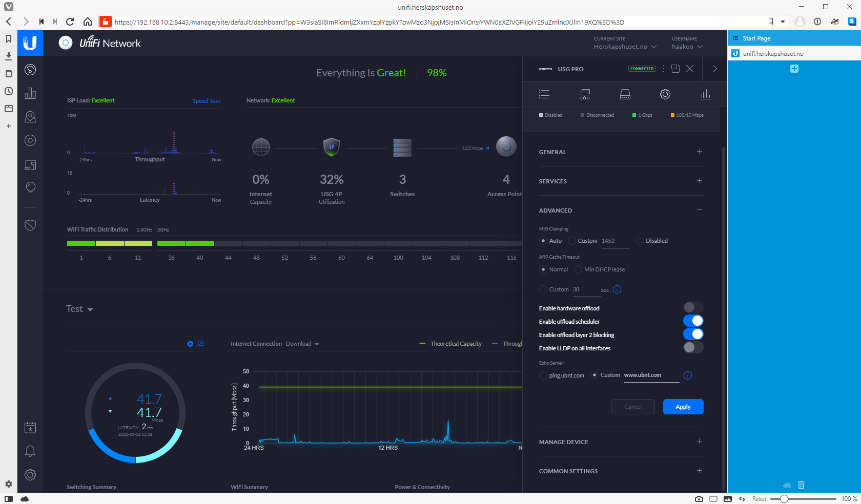
Task: Expand the GENERAL section
Action: pos(699,152)
